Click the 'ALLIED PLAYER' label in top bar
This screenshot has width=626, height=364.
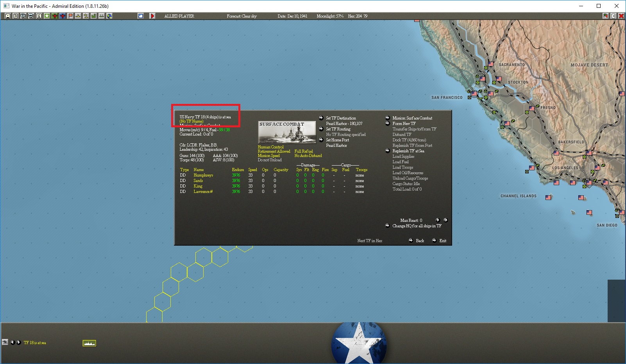click(x=179, y=16)
